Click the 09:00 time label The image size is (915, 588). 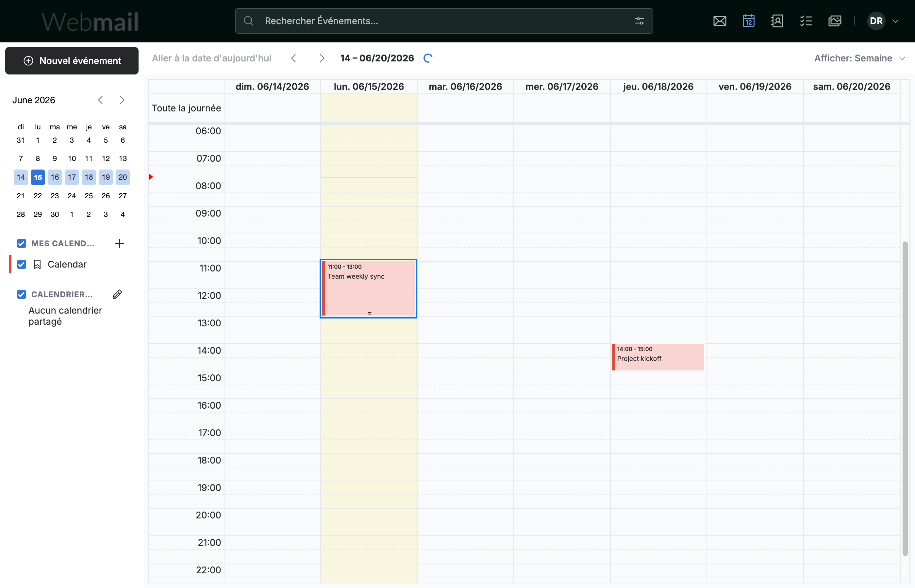(208, 213)
